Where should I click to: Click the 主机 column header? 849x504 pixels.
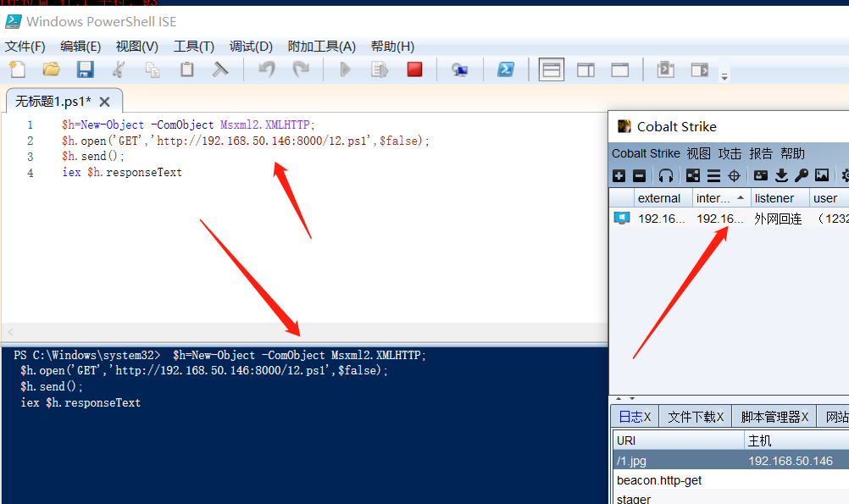coord(796,440)
